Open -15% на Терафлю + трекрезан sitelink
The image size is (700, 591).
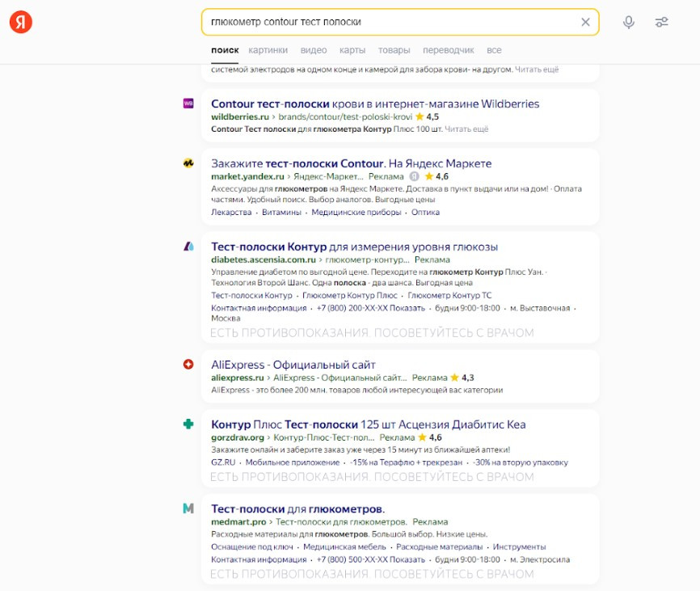[406, 462]
